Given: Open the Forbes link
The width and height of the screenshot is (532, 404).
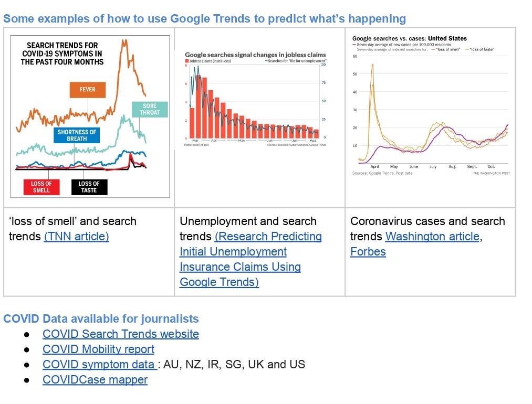Looking at the screenshot, I should tap(368, 251).
